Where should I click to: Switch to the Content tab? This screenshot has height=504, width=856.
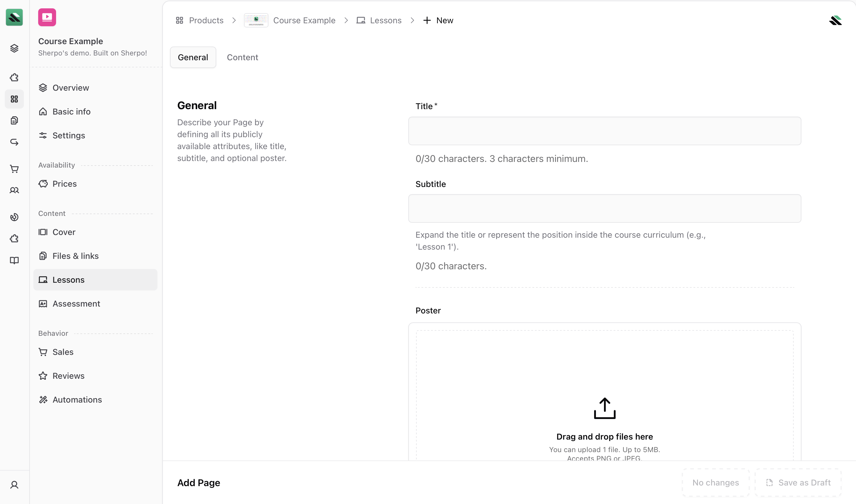point(242,57)
